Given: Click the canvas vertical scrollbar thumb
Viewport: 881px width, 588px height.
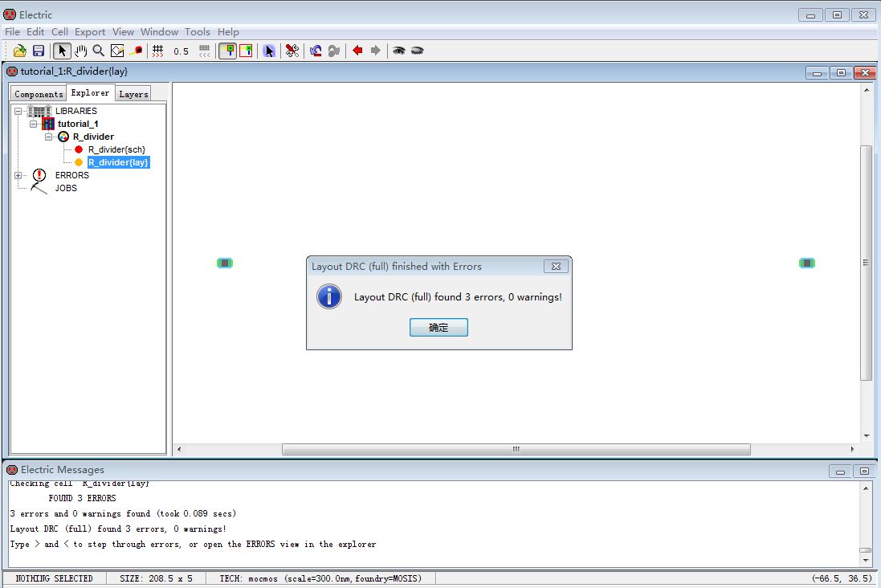Looking at the screenshot, I should [x=866, y=263].
